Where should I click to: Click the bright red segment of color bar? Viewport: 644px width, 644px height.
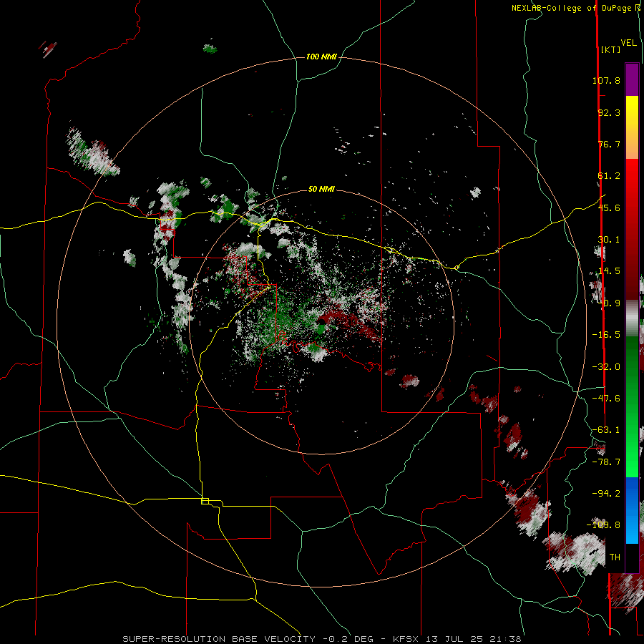tap(632, 182)
